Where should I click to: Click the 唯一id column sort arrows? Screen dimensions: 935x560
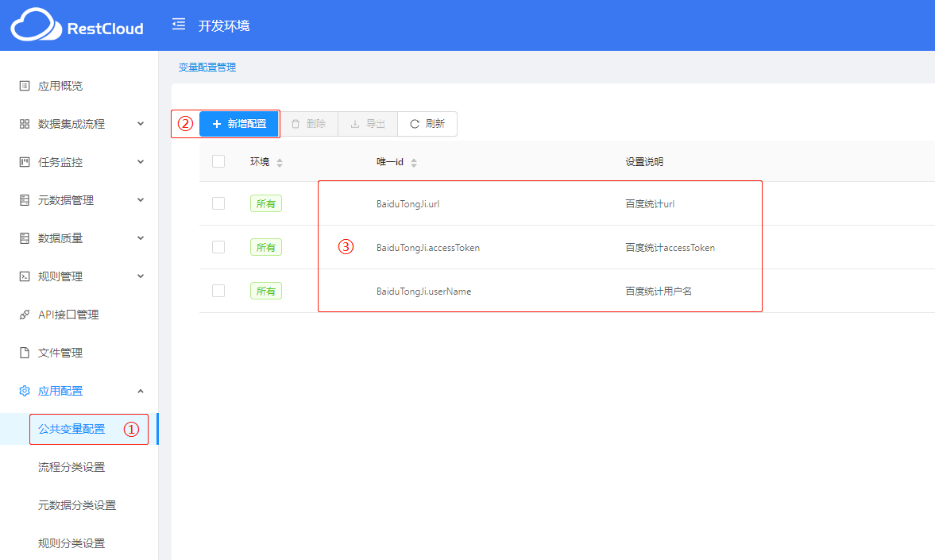pyautogui.click(x=414, y=163)
